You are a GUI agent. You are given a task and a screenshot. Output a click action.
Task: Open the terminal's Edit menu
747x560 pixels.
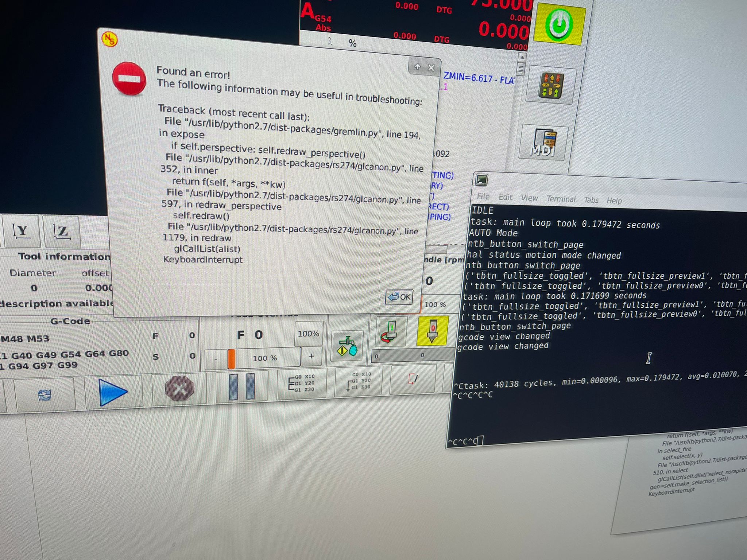coord(505,197)
